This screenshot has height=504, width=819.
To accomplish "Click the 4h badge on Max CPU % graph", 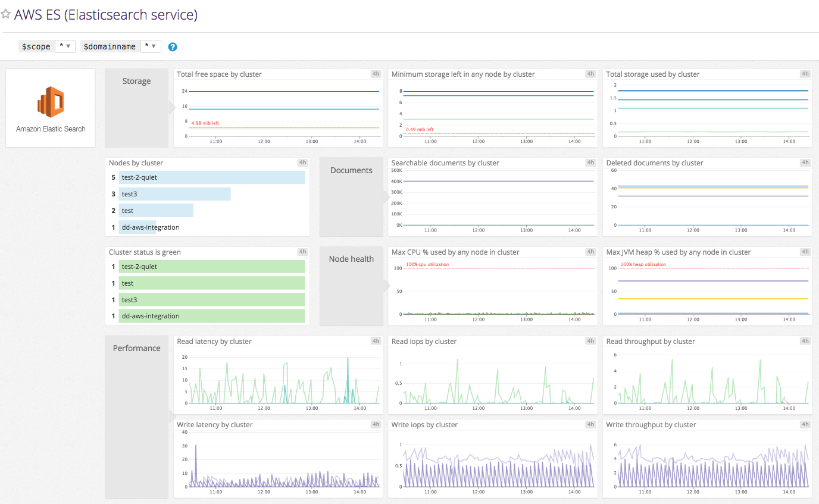I will pos(590,251).
